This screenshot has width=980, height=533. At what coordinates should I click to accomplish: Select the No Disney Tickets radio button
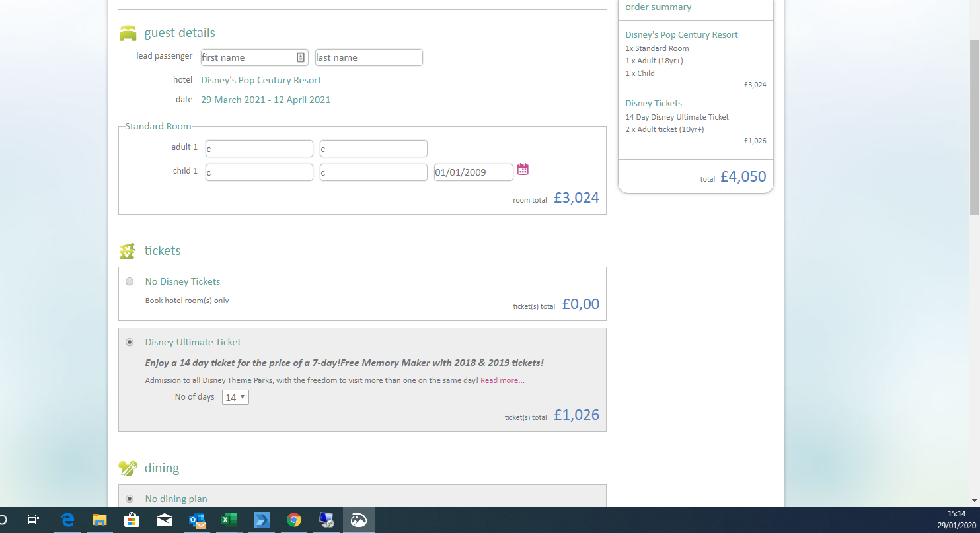130,281
